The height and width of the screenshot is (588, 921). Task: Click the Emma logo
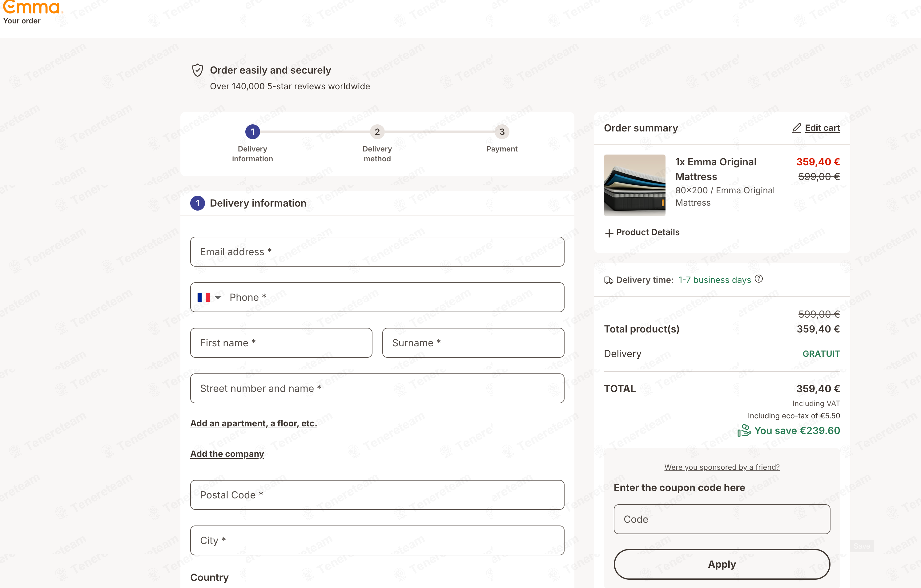coord(33,7)
